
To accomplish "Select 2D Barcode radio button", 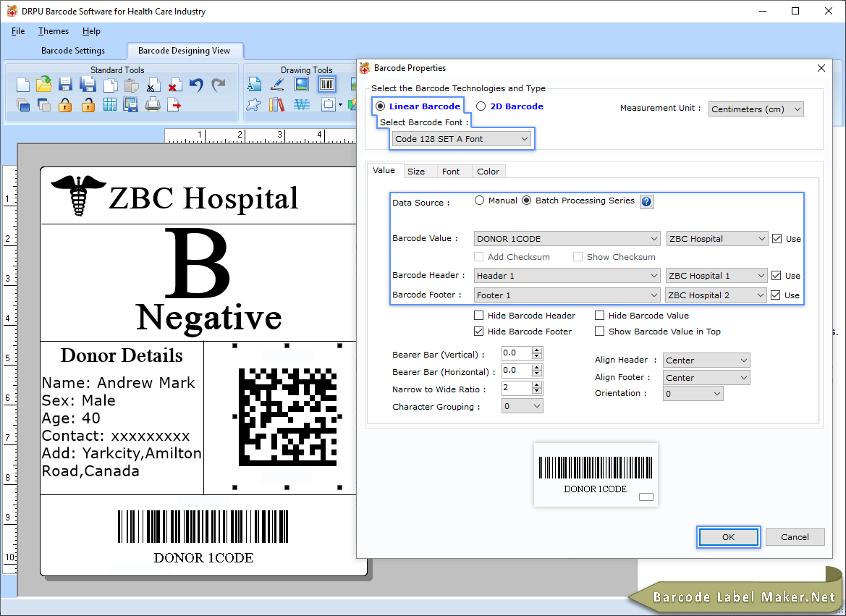I will click(x=481, y=106).
